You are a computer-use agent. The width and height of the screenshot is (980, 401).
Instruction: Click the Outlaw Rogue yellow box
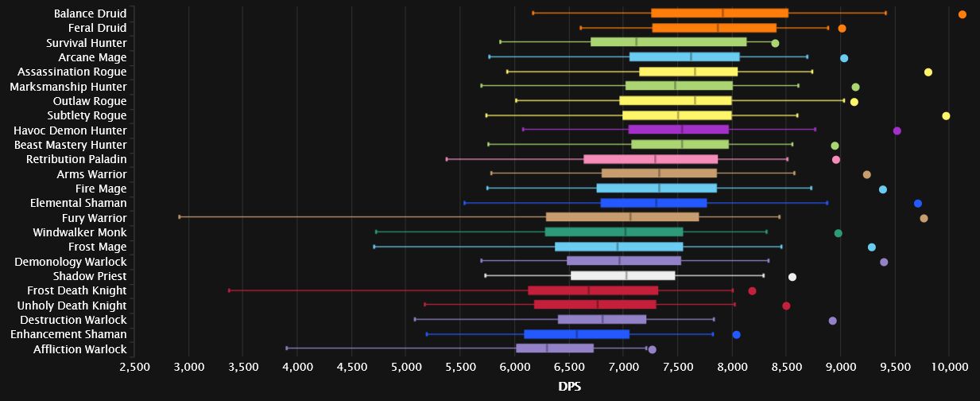[x=675, y=101]
